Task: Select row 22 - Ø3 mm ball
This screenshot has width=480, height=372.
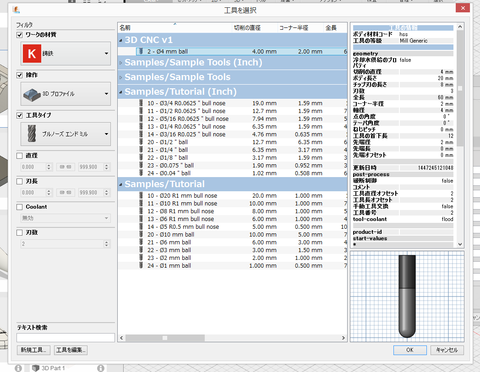Action: (233, 250)
